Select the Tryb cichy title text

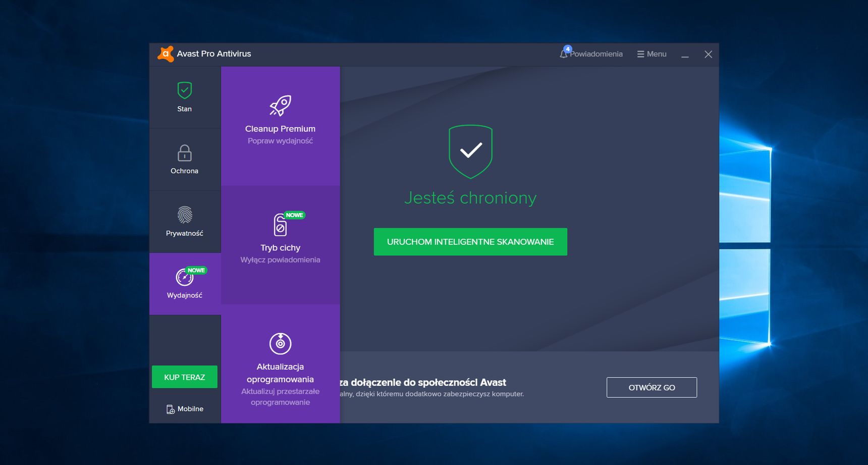[281, 248]
